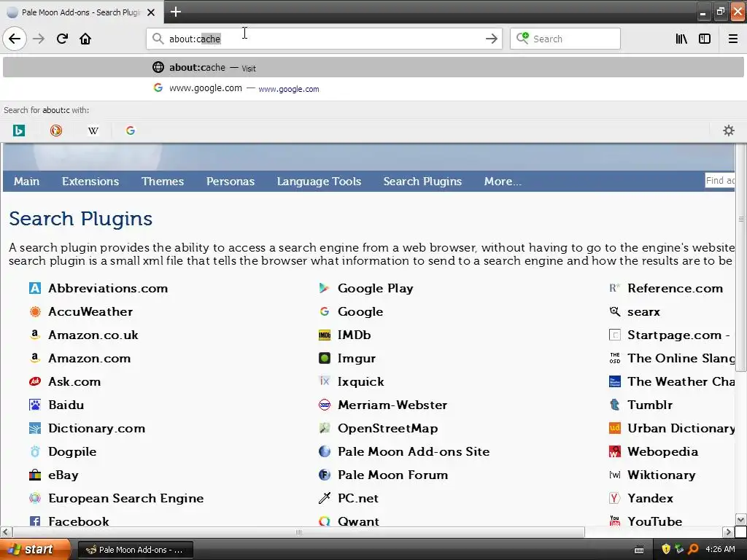Viewport: 747px width, 560px height.
Task: Click the Facebook plugin icon
Action: coord(35,521)
